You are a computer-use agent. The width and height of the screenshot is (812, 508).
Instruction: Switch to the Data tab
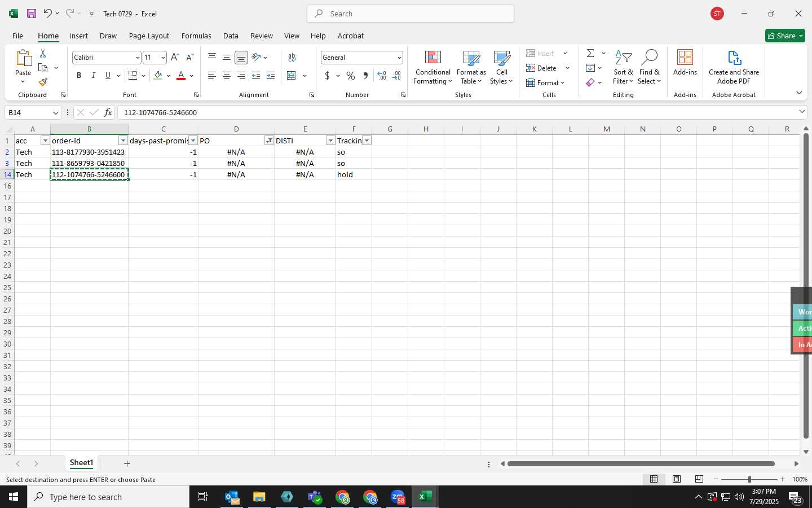pos(231,36)
